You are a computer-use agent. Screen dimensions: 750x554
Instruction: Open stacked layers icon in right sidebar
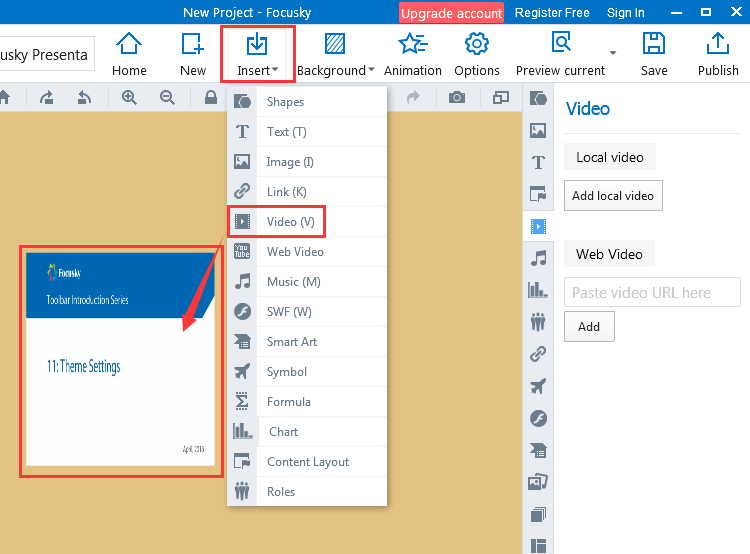tap(538, 515)
